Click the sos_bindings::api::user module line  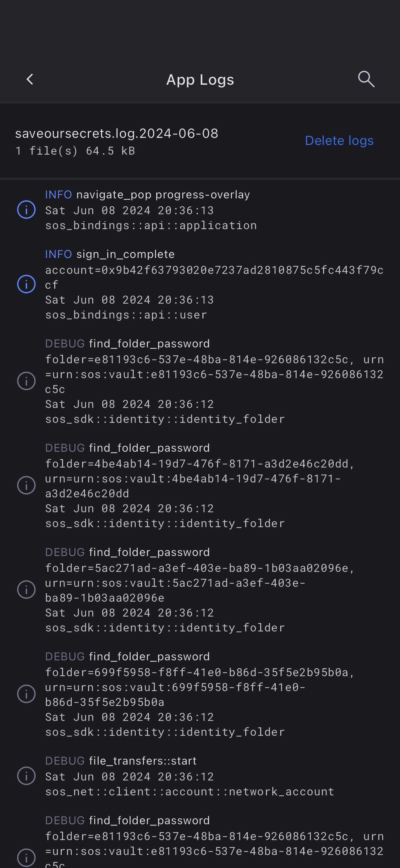pyautogui.click(x=126, y=315)
